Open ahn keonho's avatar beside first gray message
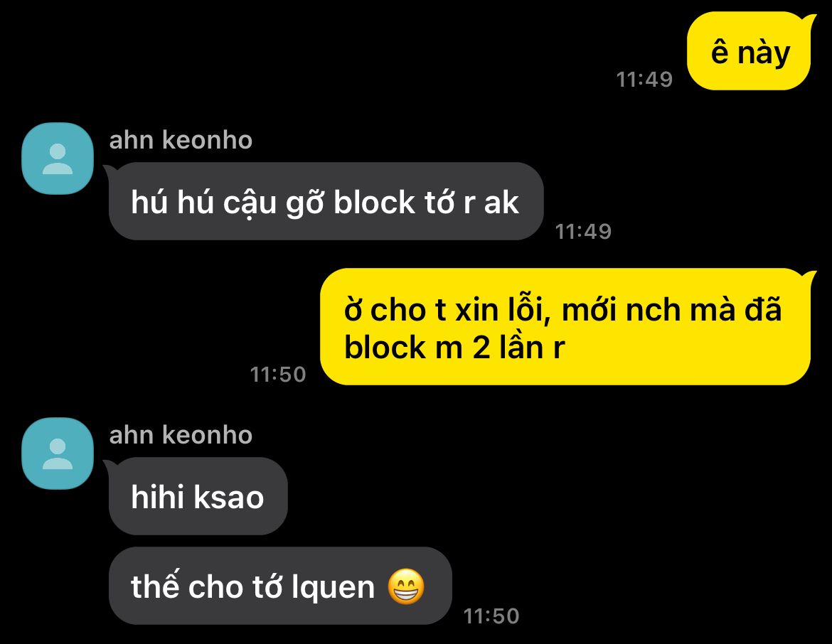832x644 pixels. pos(58,159)
